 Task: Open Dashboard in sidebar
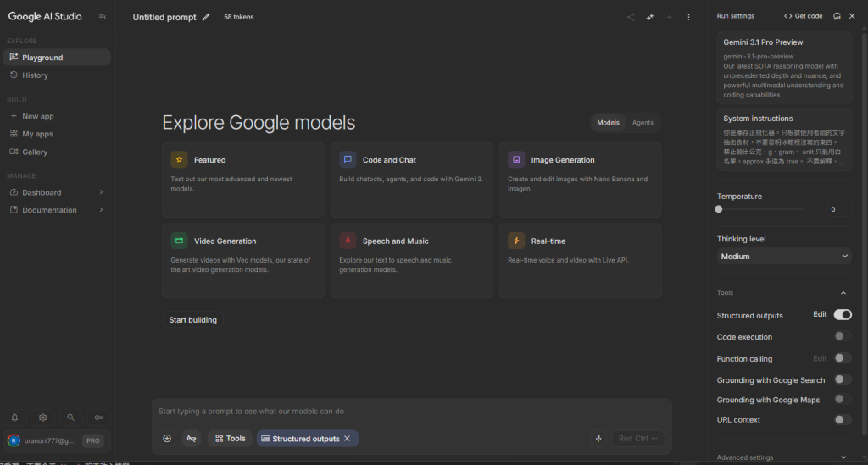[57, 192]
